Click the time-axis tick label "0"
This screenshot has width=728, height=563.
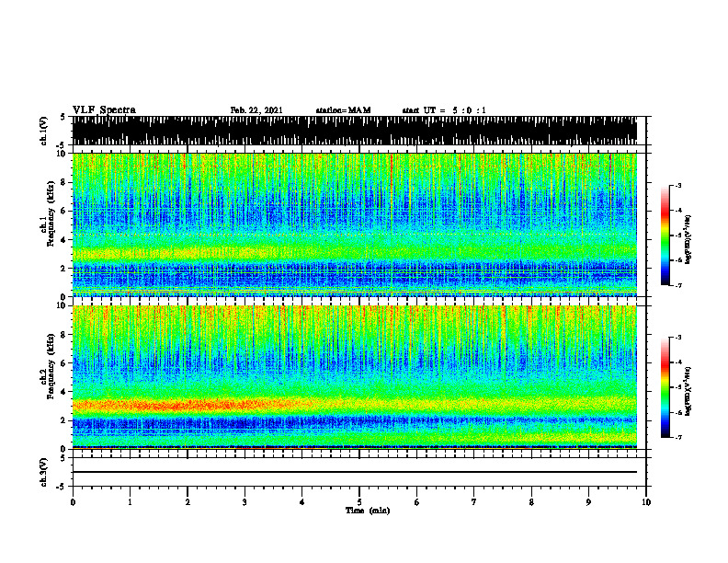coord(73,502)
